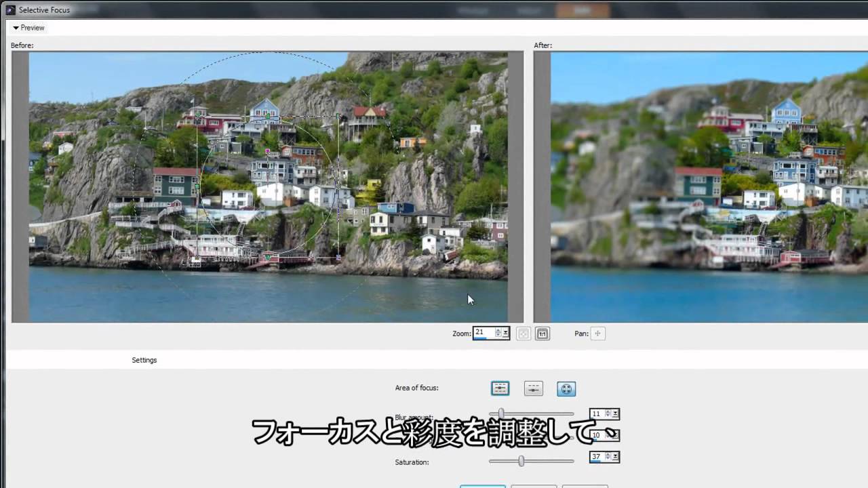Viewport: 868px width, 488px height.
Task: Click the "Saturation:" label
Action: coord(412,462)
